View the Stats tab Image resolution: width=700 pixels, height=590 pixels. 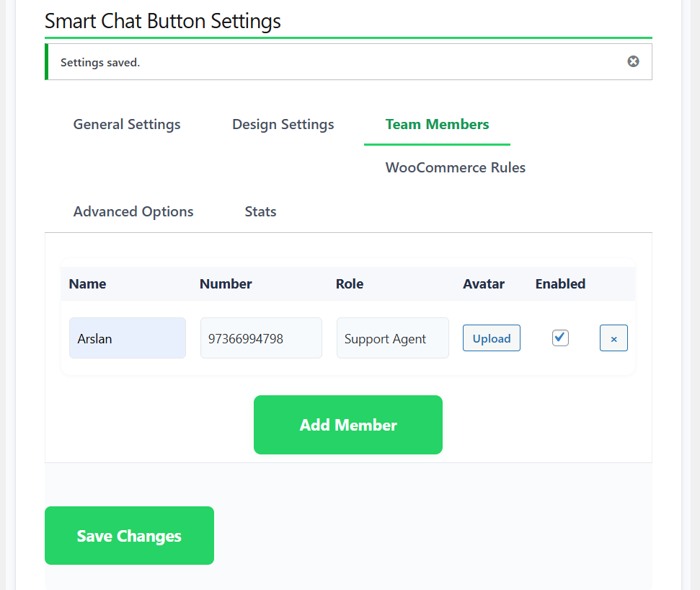point(260,211)
